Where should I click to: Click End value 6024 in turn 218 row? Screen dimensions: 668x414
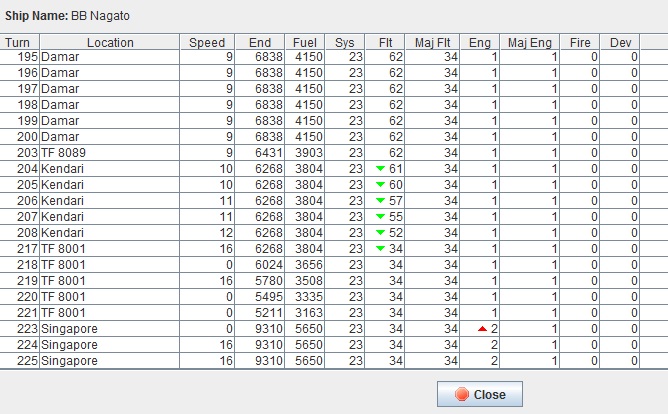[x=259, y=264]
